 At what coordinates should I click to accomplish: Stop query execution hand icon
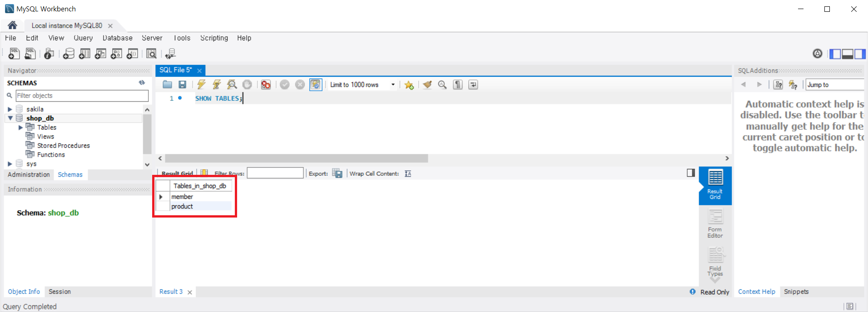(x=247, y=84)
